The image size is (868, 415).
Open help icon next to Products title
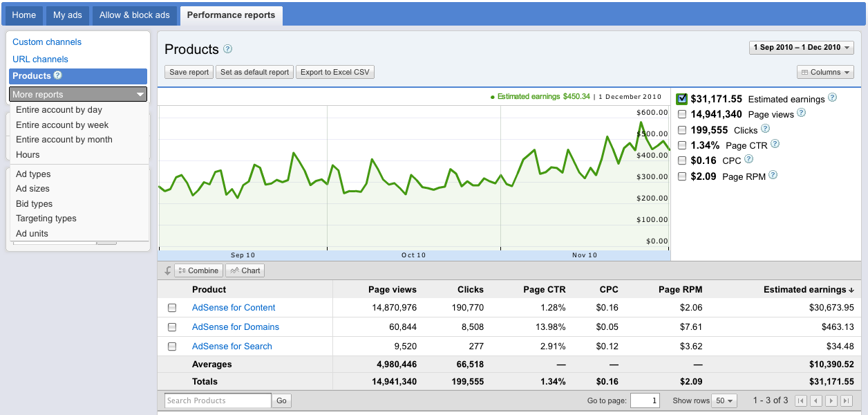pyautogui.click(x=227, y=49)
